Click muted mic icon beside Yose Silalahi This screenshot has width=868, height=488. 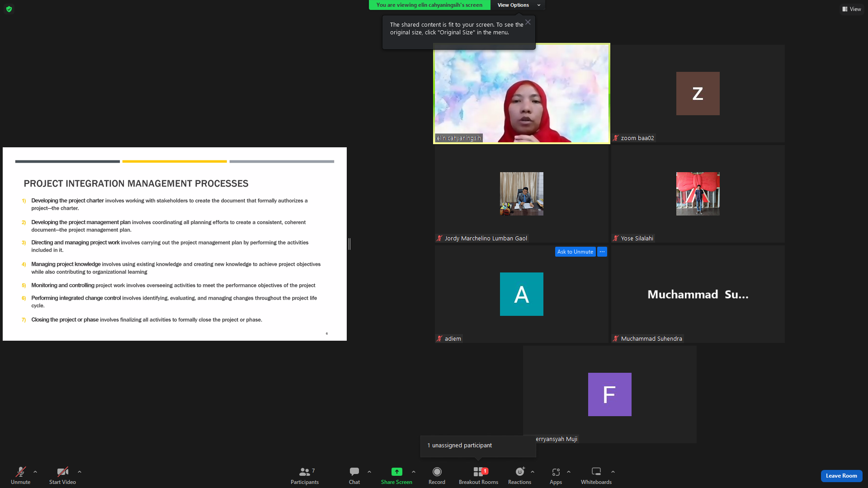[616, 238]
